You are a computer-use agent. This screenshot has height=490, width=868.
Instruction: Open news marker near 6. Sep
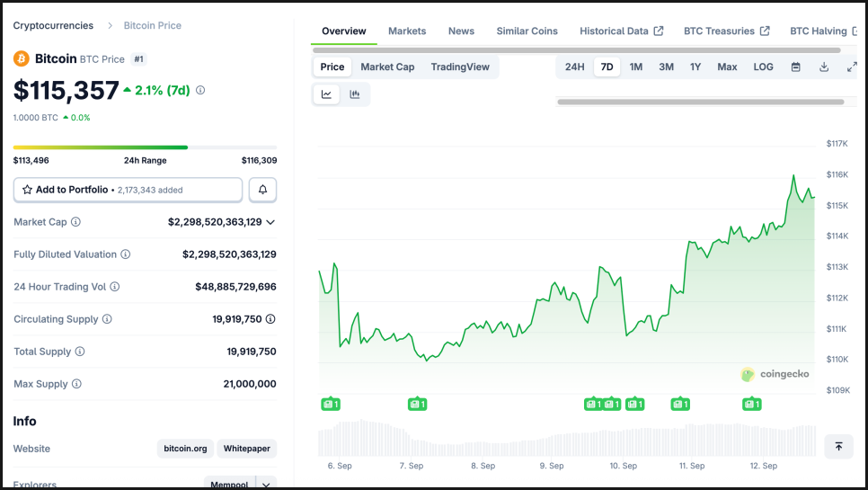click(331, 405)
